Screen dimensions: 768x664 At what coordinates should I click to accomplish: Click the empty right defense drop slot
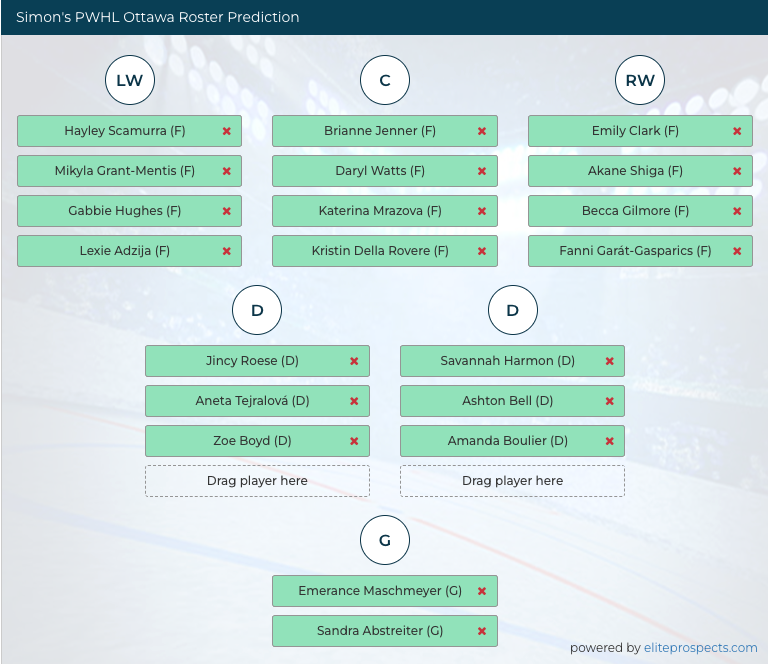512,481
